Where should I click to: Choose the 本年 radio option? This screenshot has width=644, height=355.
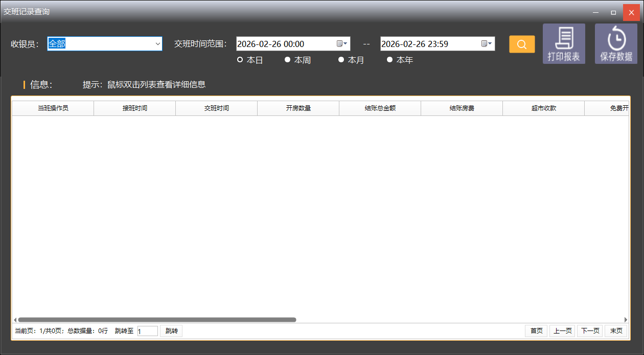tap(390, 60)
